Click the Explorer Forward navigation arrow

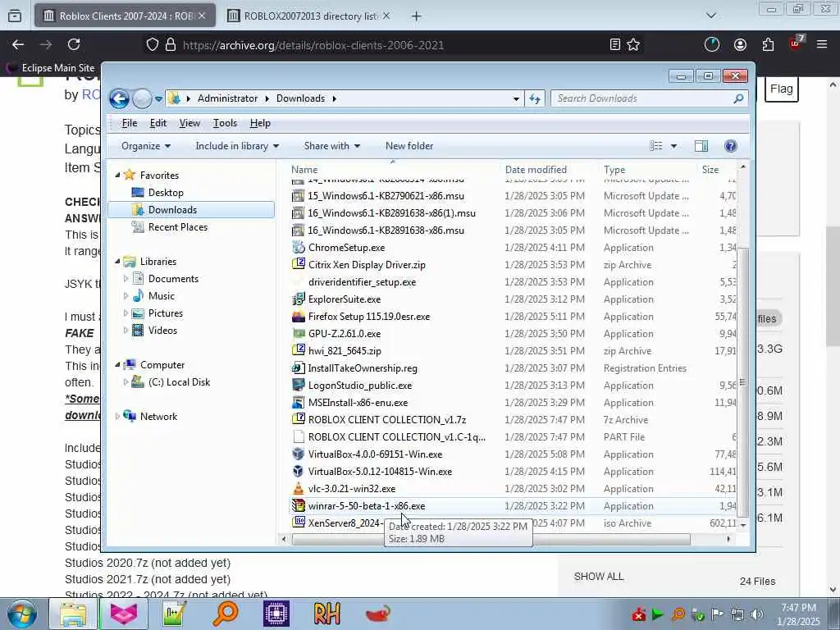142,98
